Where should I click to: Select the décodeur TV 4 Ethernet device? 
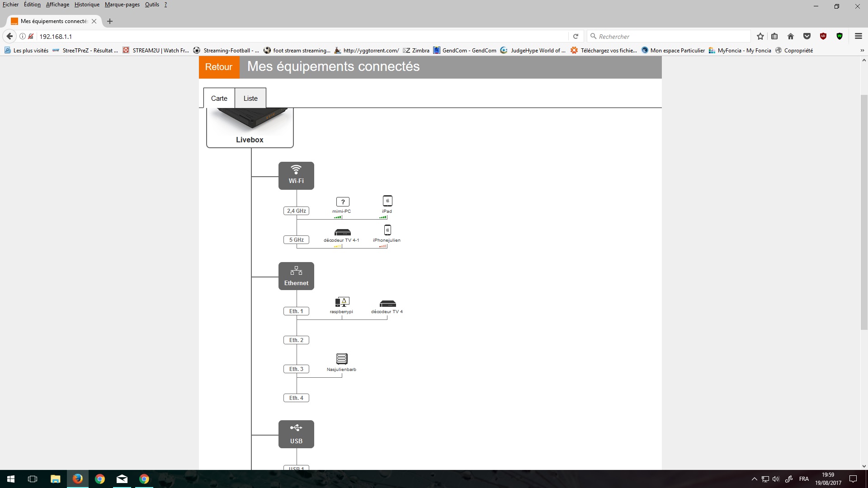(387, 304)
